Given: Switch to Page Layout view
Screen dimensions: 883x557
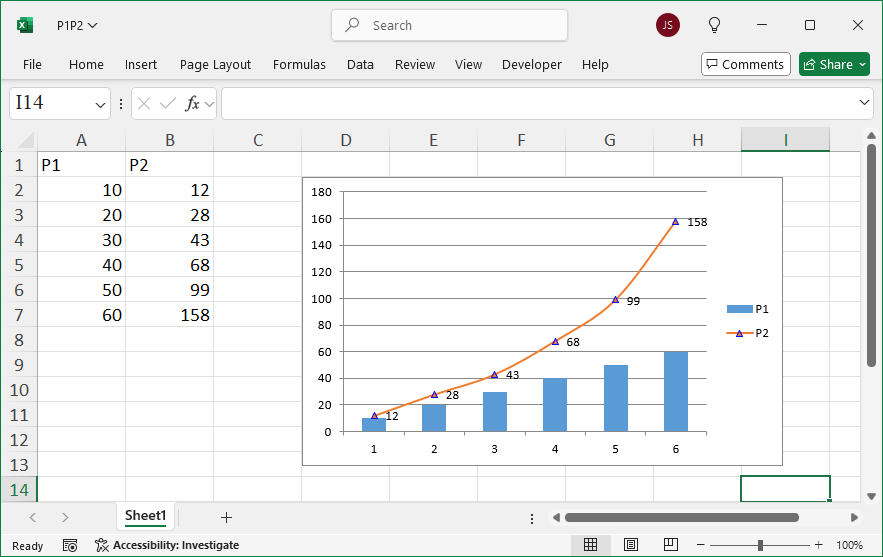Looking at the screenshot, I should point(631,545).
